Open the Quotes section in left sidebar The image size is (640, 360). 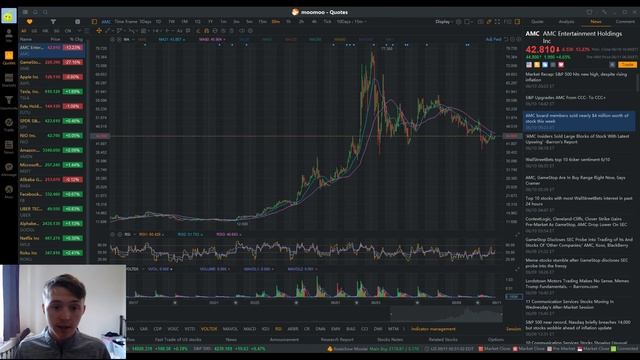pyautogui.click(x=9, y=58)
